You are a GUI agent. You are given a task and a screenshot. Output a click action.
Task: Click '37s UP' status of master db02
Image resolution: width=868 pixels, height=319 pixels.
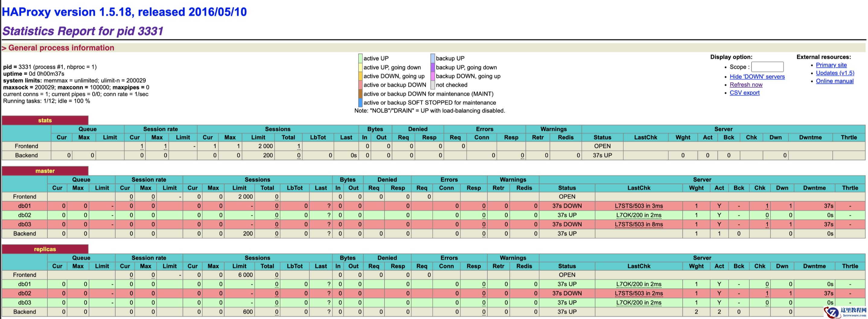tap(567, 215)
